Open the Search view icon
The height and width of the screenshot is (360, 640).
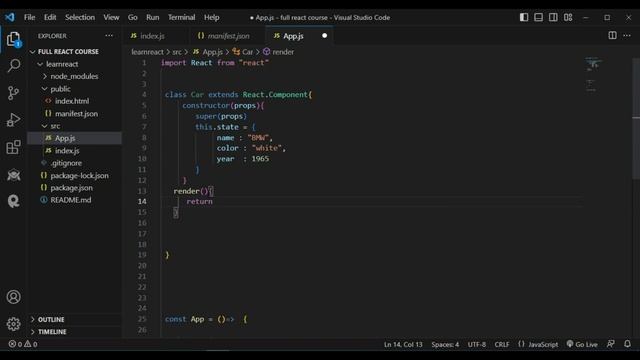click(x=13, y=66)
